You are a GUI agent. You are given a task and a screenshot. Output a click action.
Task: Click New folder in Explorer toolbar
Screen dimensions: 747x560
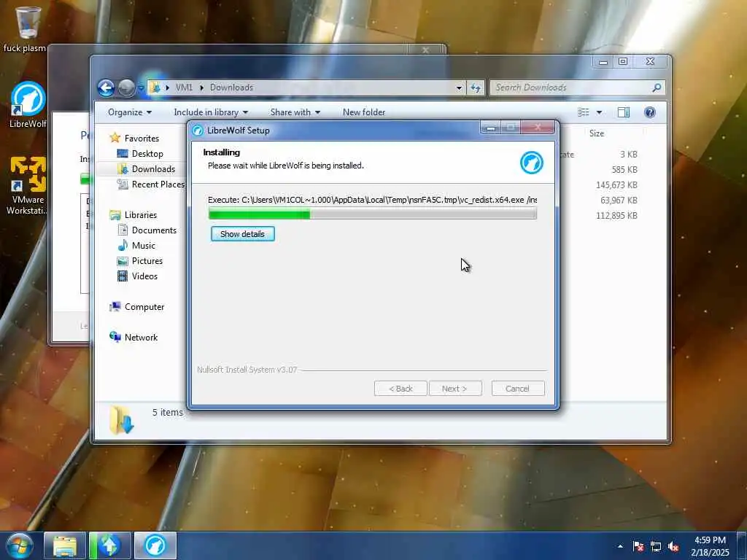point(364,112)
